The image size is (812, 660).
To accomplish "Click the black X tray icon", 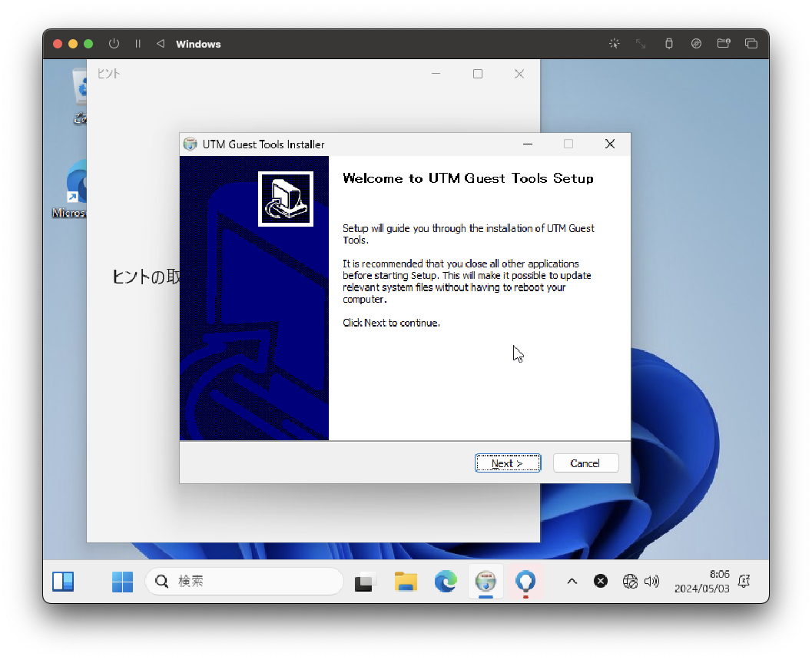I will tap(601, 582).
